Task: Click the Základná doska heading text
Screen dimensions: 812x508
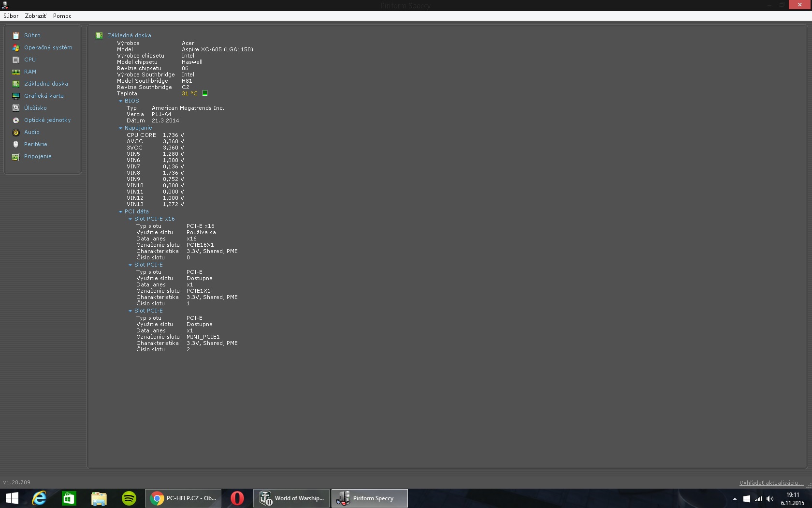Action: [x=129, y=35]
